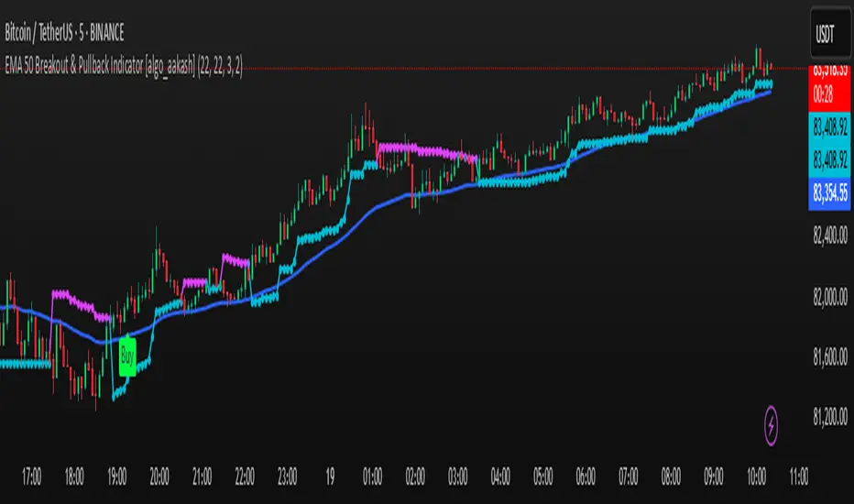Click the 09:00 time axis label
This screenshot has width=854, height=504.
tap(714, 477)
